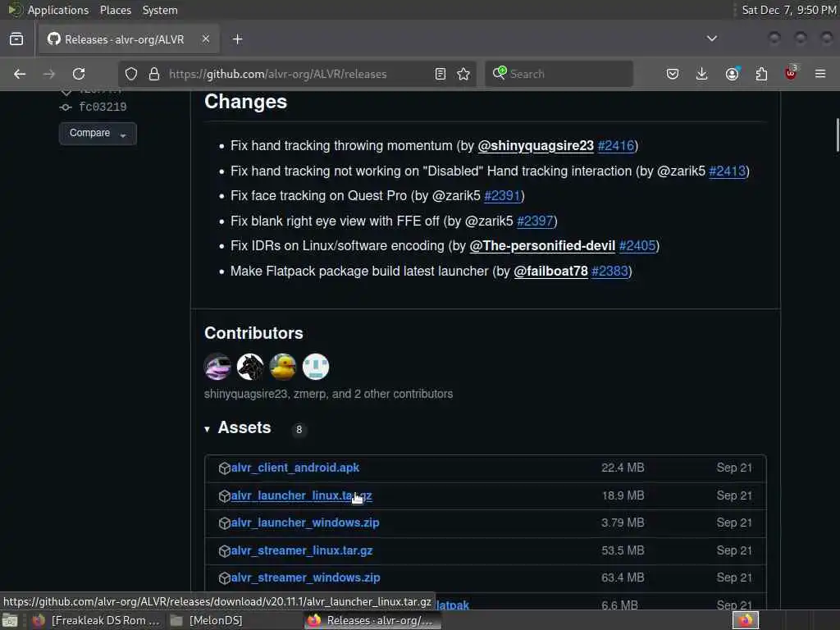Open the Compare dropdown button

coord(98,134)
